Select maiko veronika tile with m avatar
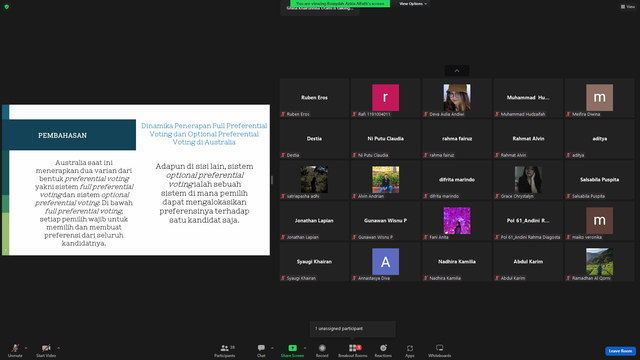 coord(600,221)
